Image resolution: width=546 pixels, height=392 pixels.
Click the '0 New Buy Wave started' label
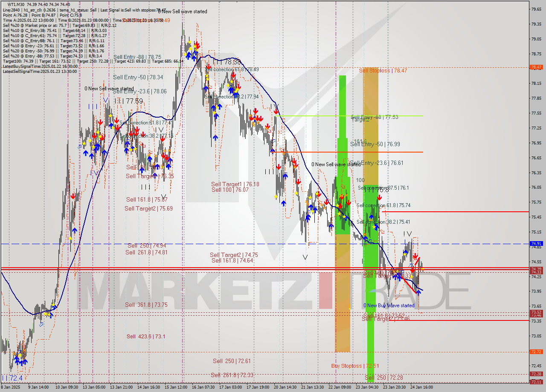pos(389,306)
